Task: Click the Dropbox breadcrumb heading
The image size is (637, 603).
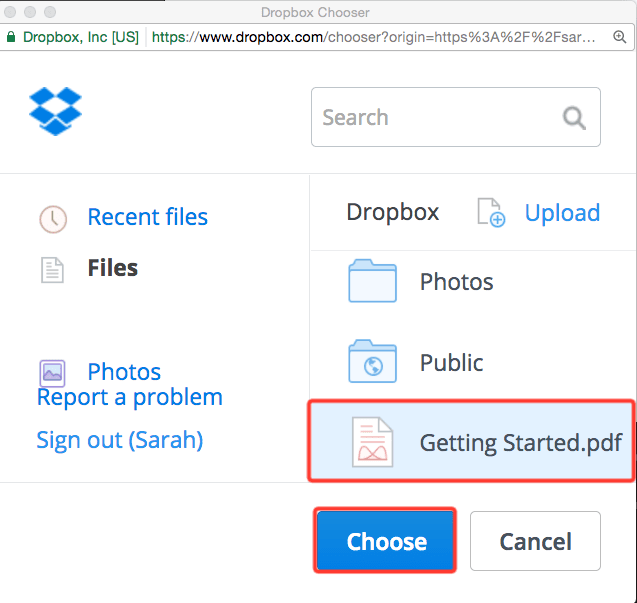Action: coord(392,213)
